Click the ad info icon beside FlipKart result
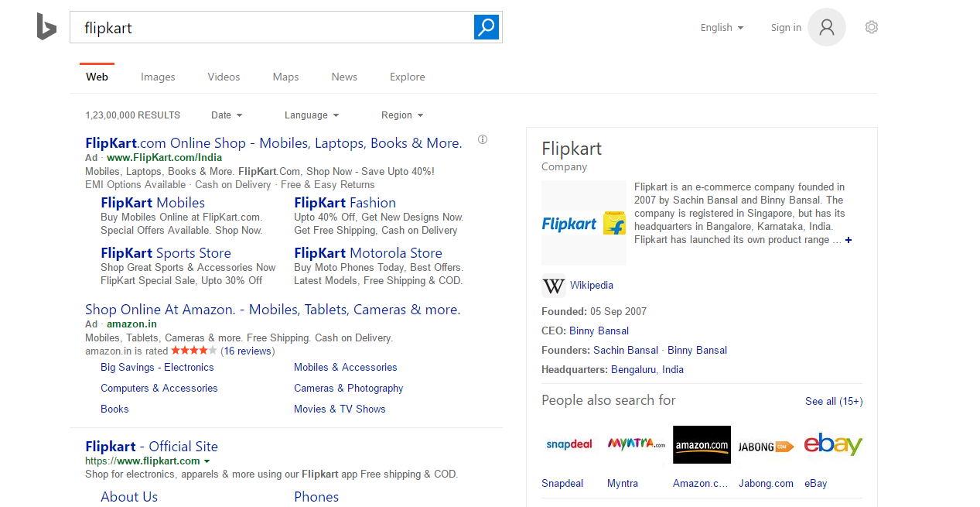 [x=482, y=139]
